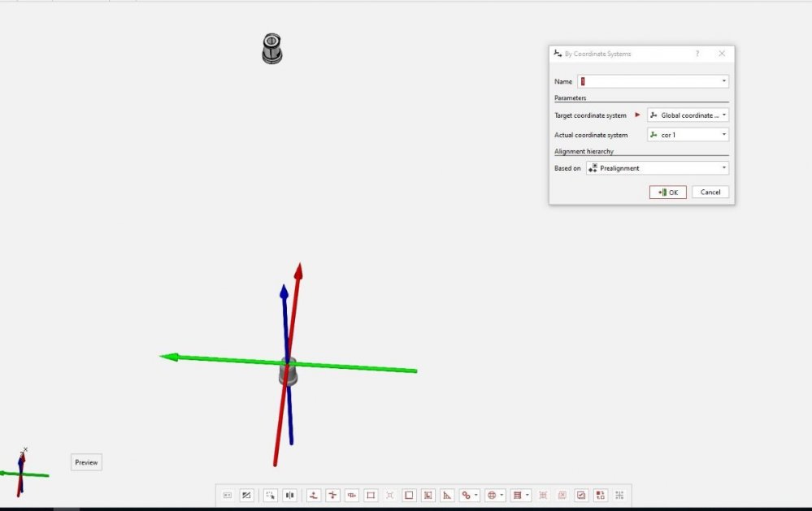Image resolution: width=812 pixels, height=511 pixels.
Task: Select the small part model at top
Action: tap(271, 49)
